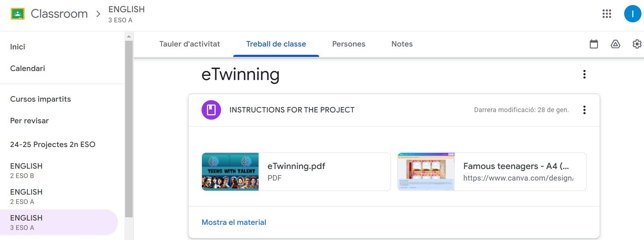This screenshot has width=644, height=240.
Task: Open class settings gear icon
Action: pyautogui.click(x=637, y=44)
